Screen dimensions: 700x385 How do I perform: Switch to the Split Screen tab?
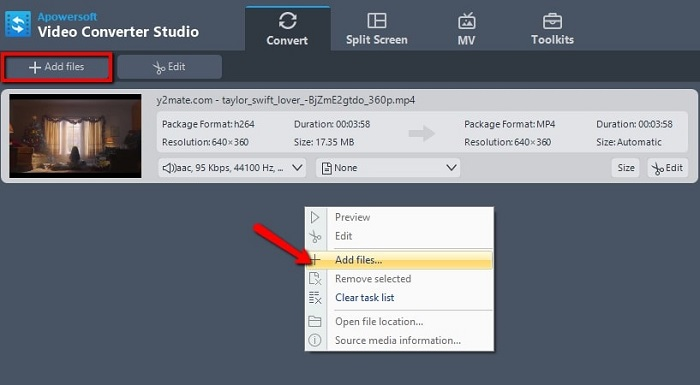click(377, 28)
